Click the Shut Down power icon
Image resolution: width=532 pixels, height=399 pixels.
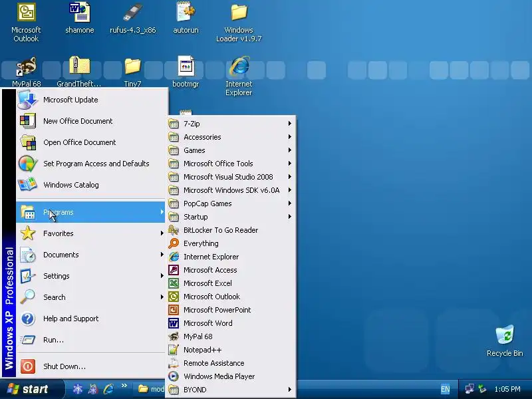[x=27, y=366]
